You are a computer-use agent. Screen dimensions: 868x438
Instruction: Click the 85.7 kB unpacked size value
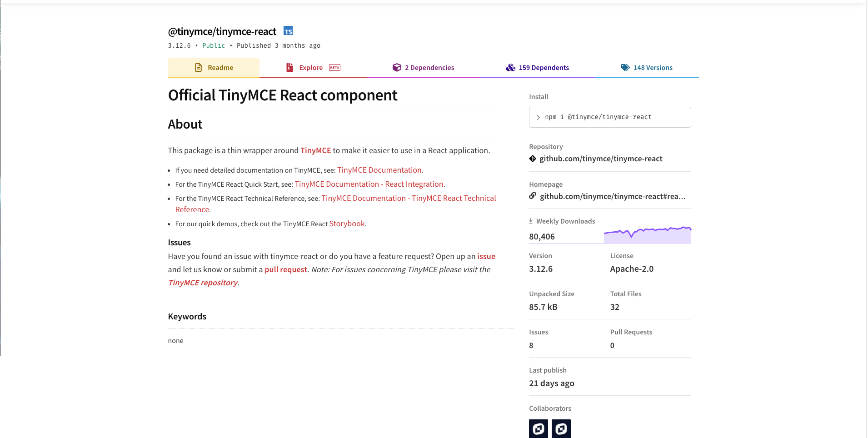coord(543,307)
